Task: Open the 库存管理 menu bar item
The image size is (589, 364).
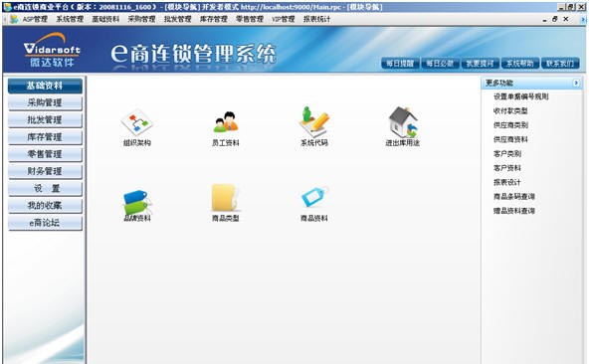Action: click(x=213, y=19)
